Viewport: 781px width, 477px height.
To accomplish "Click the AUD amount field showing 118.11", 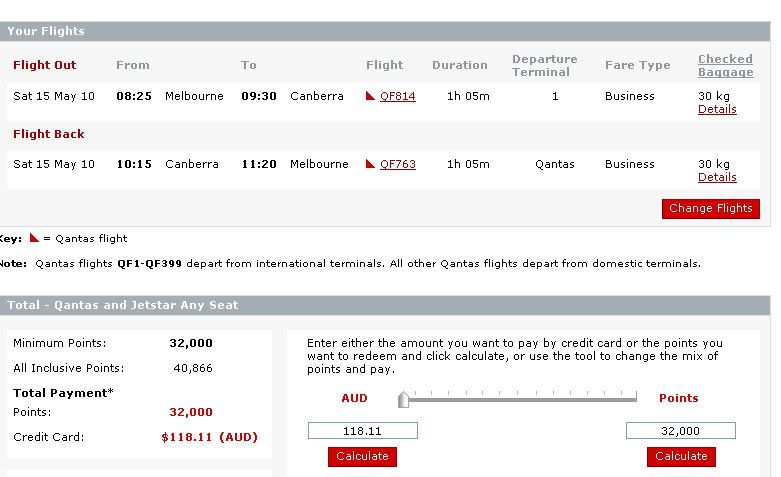I will pos(363,431).
